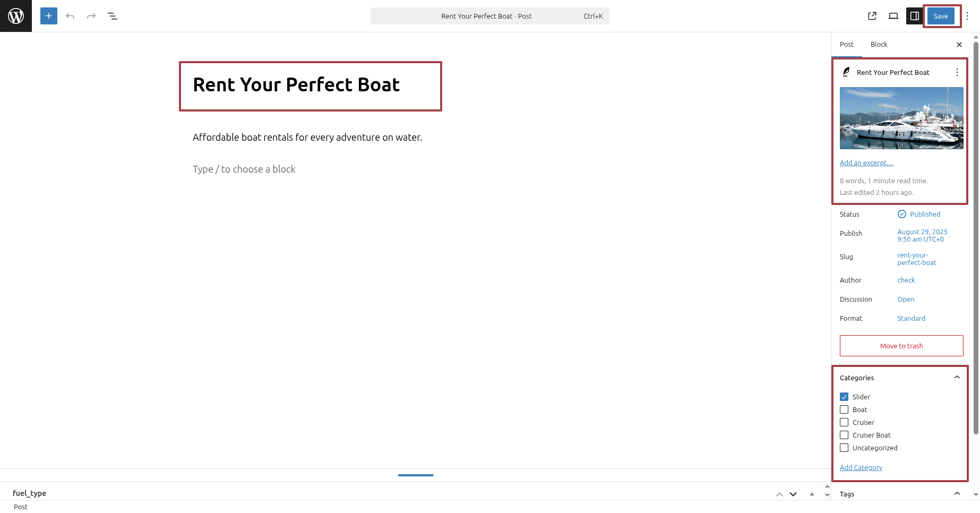The width and height of the screenshot is (980, 513).
Task: Collapse the Tags panel chevron
Action: coord(957,494)
